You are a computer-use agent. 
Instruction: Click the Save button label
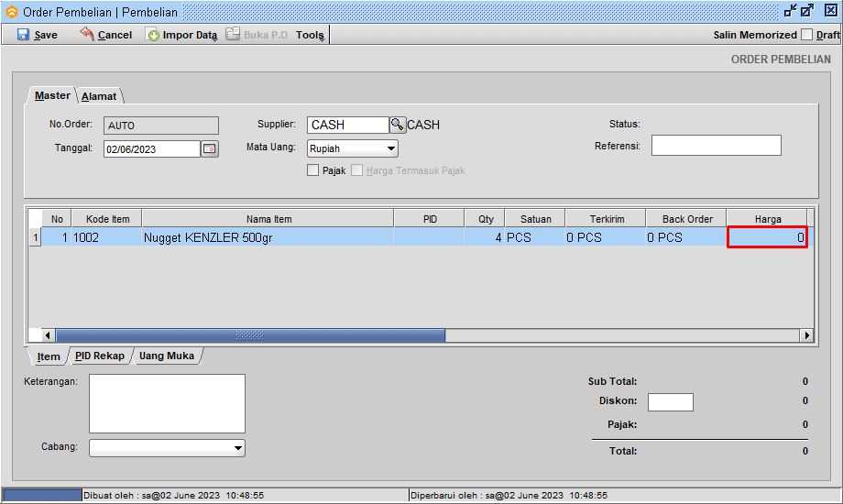(46, 35)
